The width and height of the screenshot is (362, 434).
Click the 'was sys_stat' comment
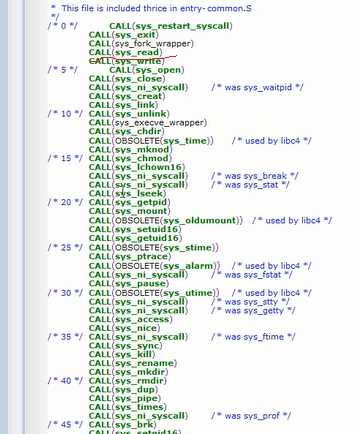point(250,184)
